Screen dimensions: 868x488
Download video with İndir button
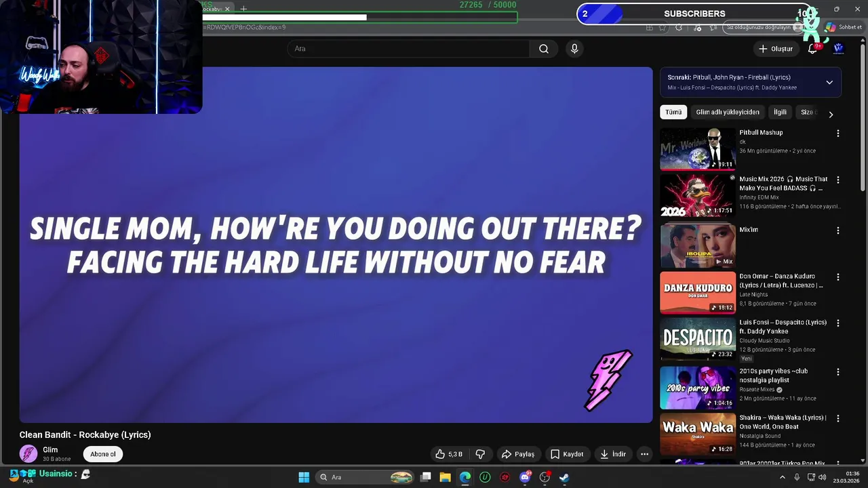coord(613,454)
